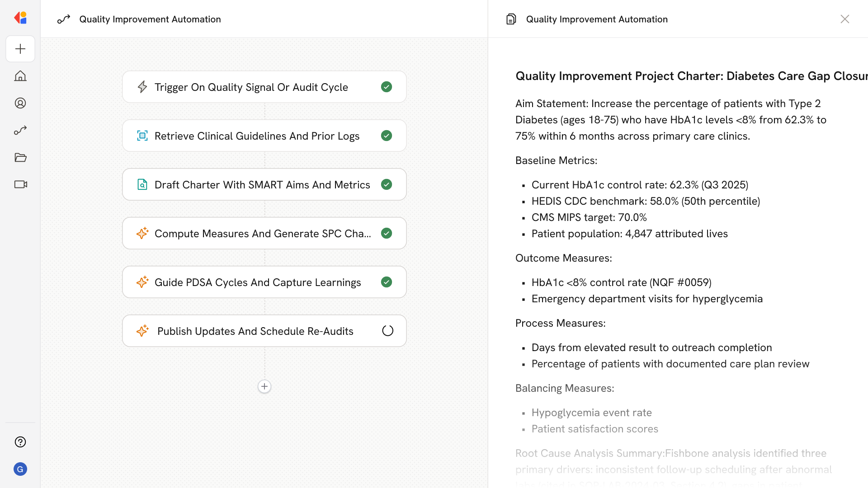Select the Publish Updates And Schedule Re-Audits step

tap(255, 331)
